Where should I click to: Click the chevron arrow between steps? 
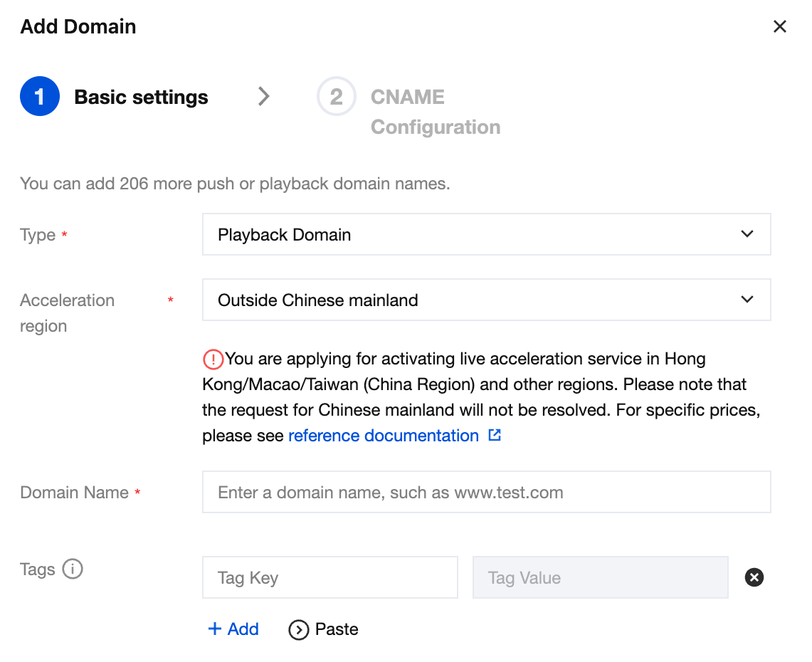pyautogui.click(x=264, y=97)
